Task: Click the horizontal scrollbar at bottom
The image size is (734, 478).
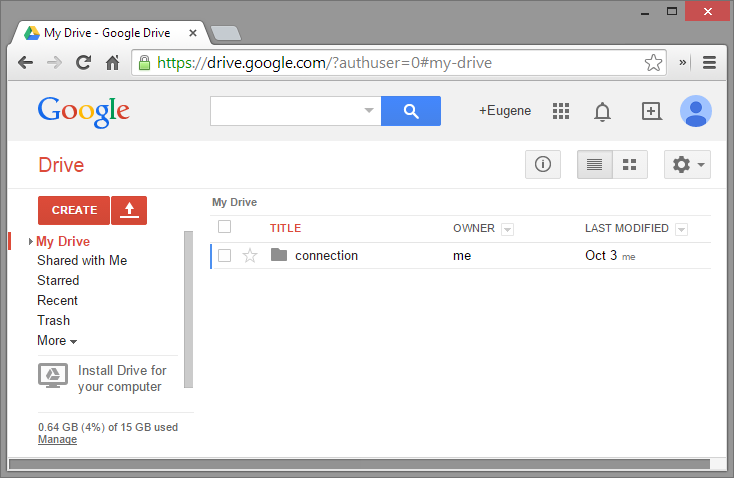Action: tap(360, 464)
